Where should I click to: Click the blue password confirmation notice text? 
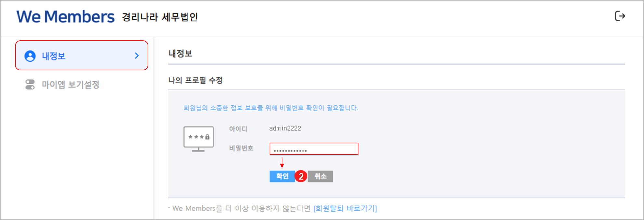(271, 108)
